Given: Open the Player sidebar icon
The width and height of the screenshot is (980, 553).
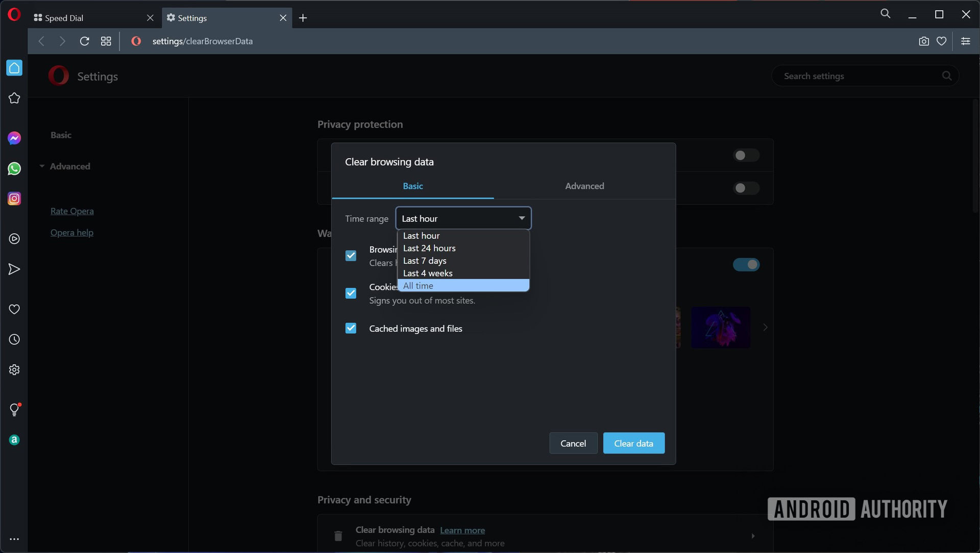Looking at the screenshot, I should pyautogui.click(x=14, y=239).
